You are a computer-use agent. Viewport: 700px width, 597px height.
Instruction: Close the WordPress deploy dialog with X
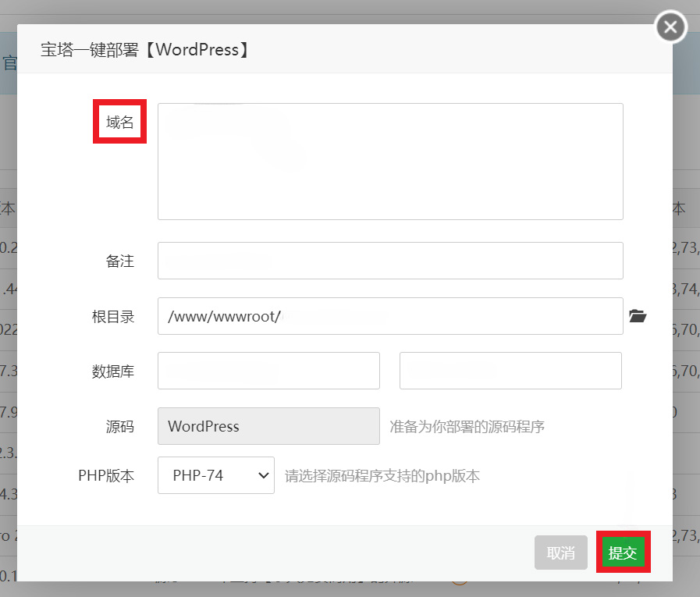[670, 27]
